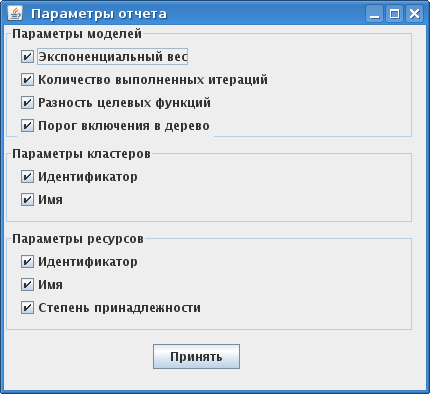Disable Разность целевых функций checkbox
This screenshot has height=394, width=430.
27,103
